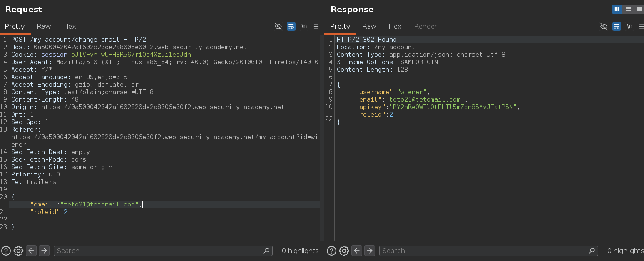
Task: Click the Referer URL in request
Action: click(x=165, y=141)
